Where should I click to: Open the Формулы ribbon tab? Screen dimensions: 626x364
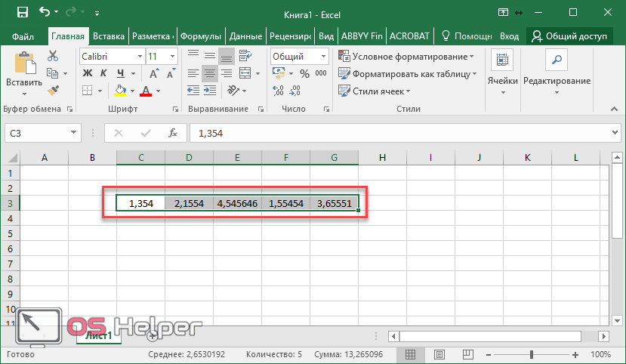tap(202, 35)
